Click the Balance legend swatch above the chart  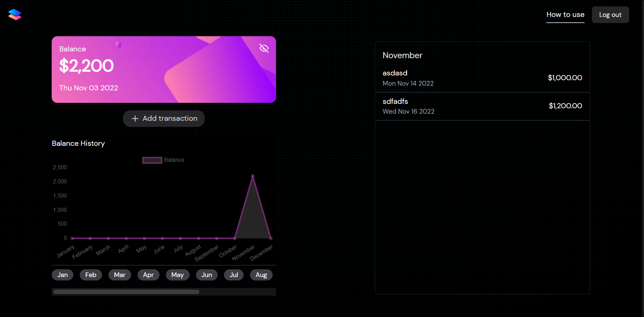[x=152, y=160]
